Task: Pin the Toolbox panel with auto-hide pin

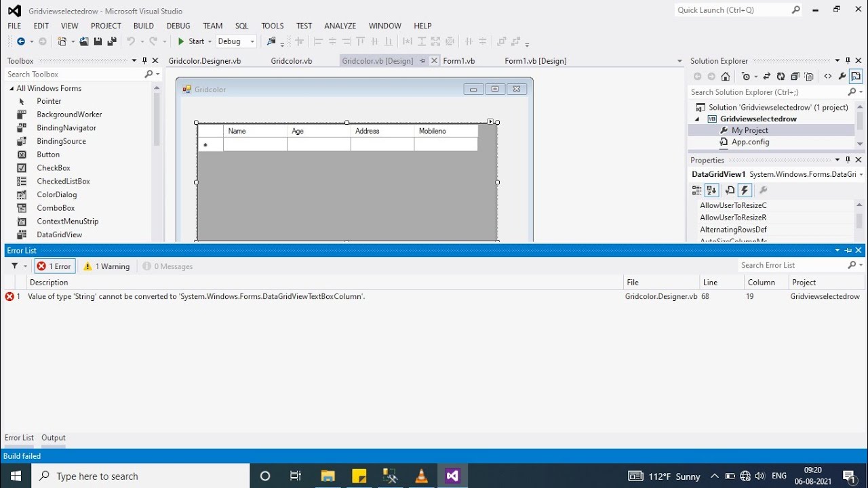Action: (x=144, y=60)
